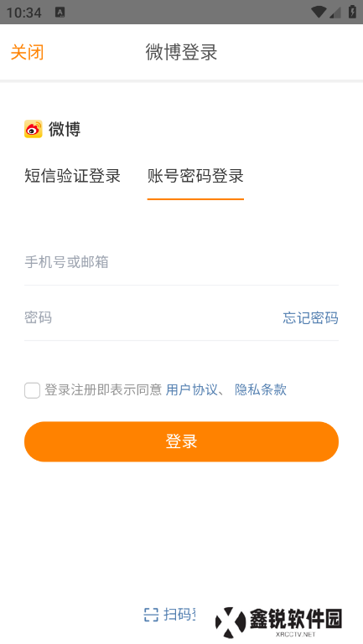The width and height of the screenshot is (363, 644).
Task: Tap the cellular signal strength icon
Action: point(335,13)
